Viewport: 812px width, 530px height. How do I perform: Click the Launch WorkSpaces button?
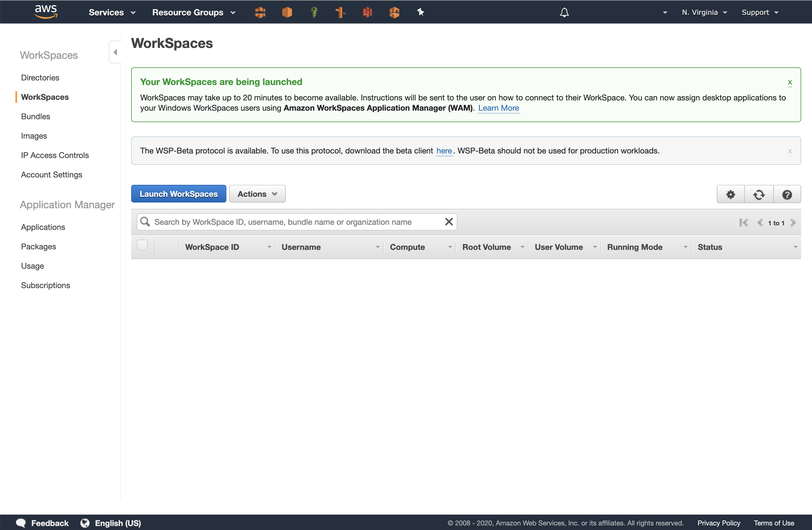[x=178, y=194]
